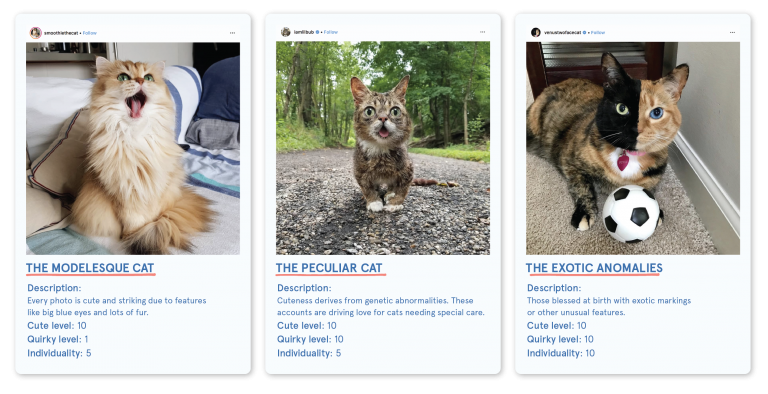The height and width of the screenshot is (394, 768).
Task: Open more options on venustwofacecat post
Action: (x=732, y=32)
